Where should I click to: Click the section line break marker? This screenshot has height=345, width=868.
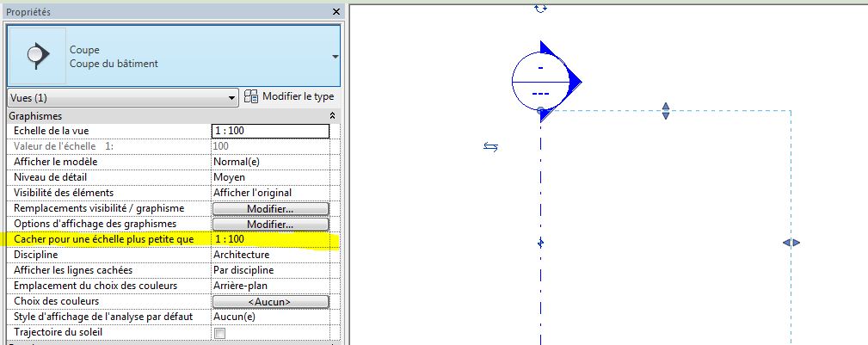[x=540, y=243]
